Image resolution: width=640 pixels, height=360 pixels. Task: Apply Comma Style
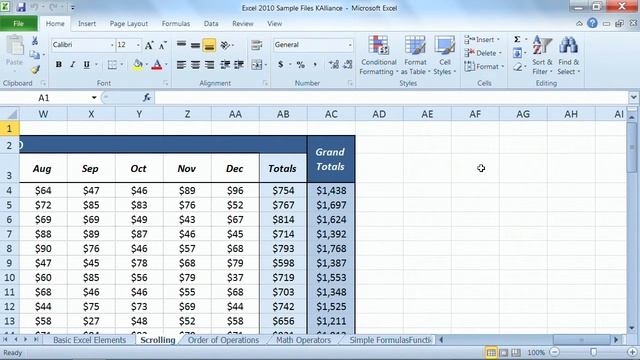pyautogui.click(x=315, y=64)
